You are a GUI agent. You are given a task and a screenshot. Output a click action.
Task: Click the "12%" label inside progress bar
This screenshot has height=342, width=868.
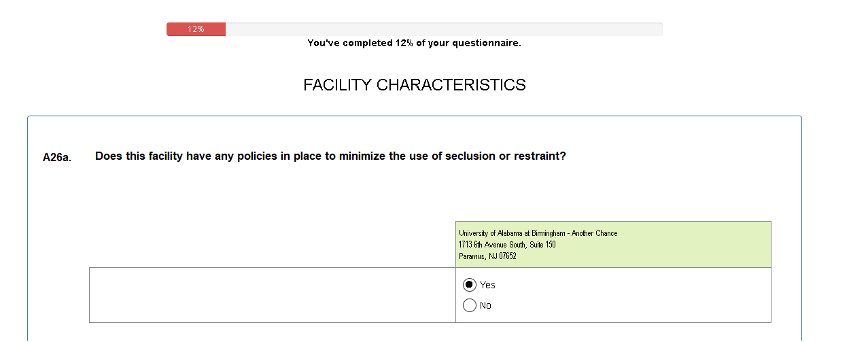[x=196, y=29]
